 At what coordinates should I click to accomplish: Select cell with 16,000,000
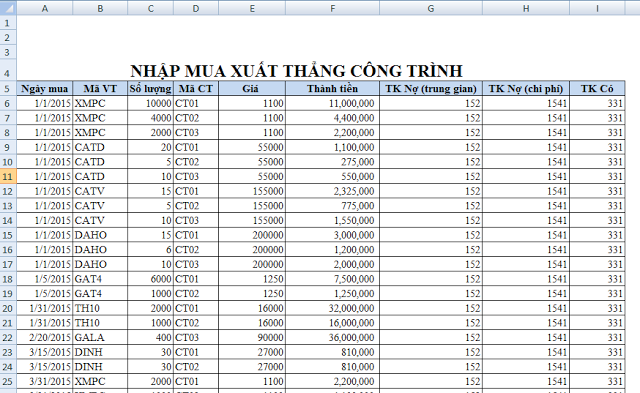pyautogui.click(x=332, y=323)
